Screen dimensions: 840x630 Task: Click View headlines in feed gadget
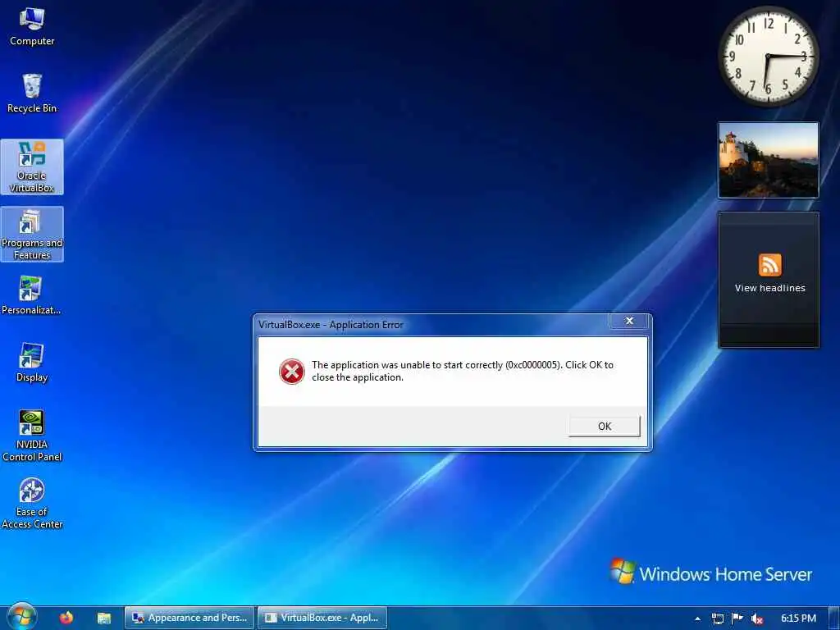[769, 288]
